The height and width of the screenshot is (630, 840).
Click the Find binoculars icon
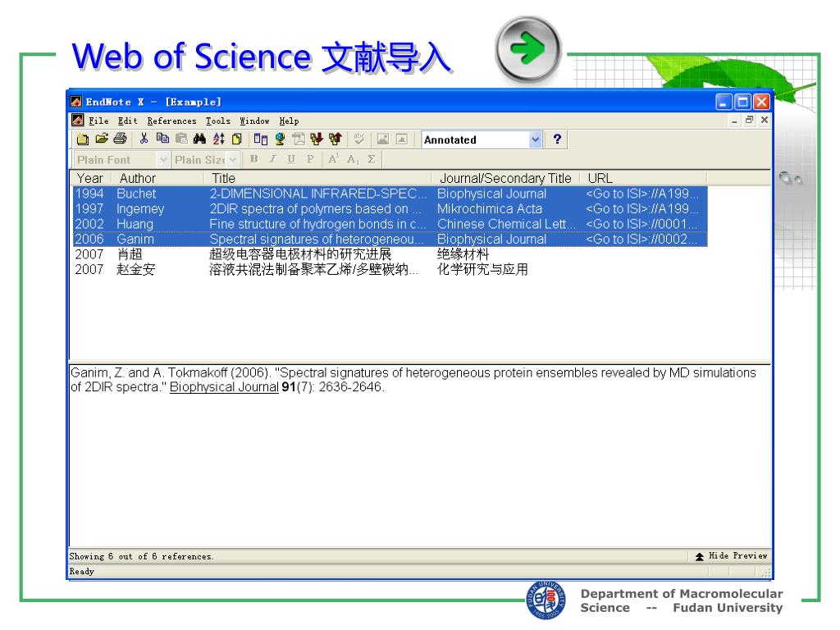[200, 139]
